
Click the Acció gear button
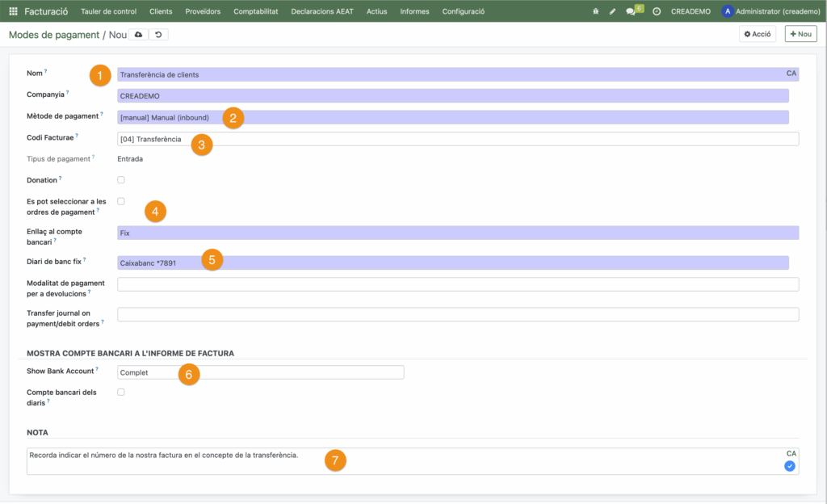(x=758, y=34)
